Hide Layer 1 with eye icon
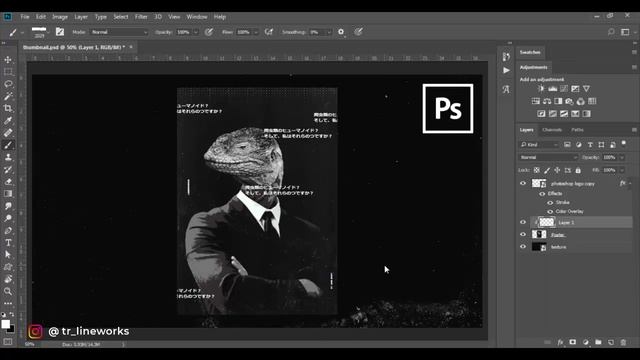The width and height of the screenshot is (640, 360). (523, 222)
